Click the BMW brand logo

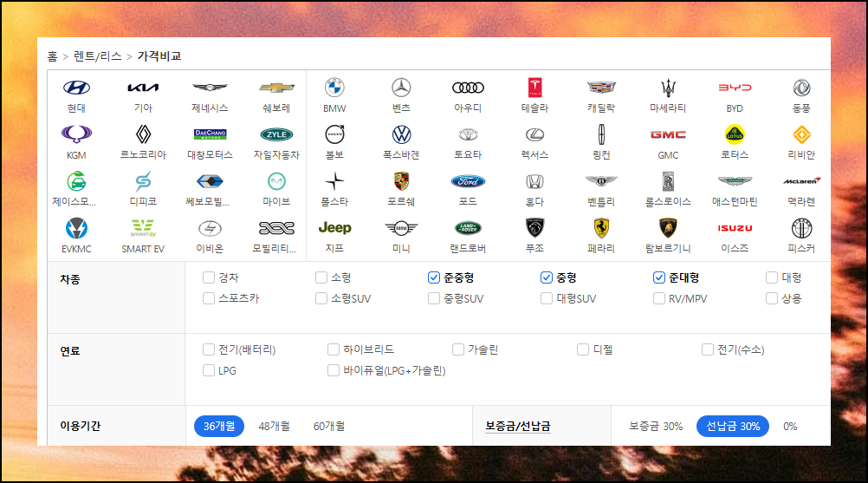tap(334, 88)
